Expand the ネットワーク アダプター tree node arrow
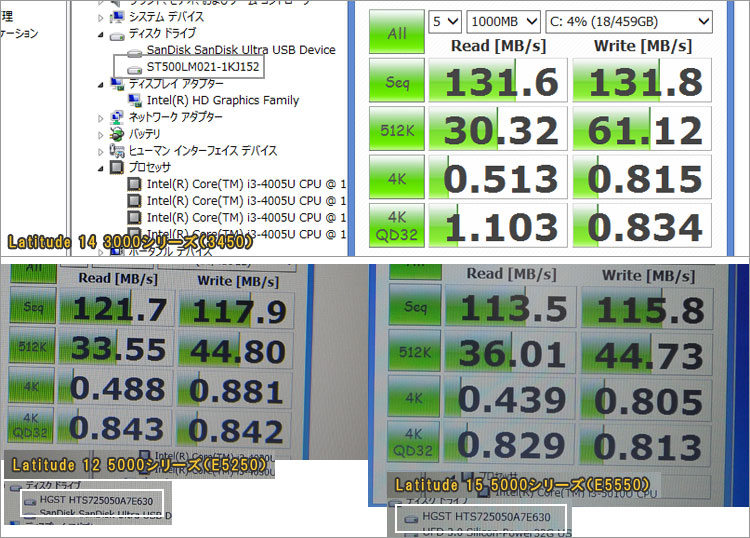Screen dimensions: 750x538 (x=101, y=117)
